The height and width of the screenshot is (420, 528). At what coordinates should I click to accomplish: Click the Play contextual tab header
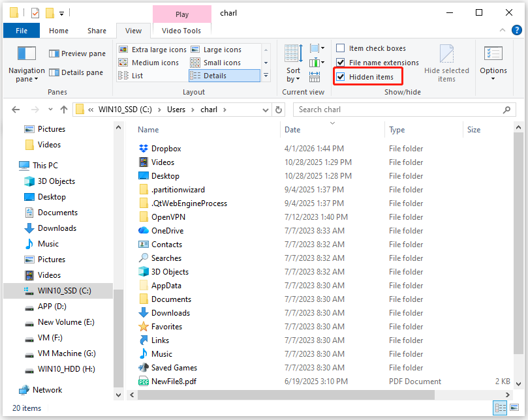[x=182, y=14]
